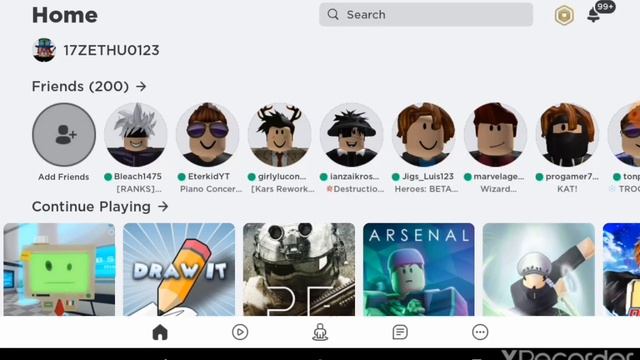The image size is (640, 360).
Task: Expand Continue Playing section arrow
Action: point(163,207)
